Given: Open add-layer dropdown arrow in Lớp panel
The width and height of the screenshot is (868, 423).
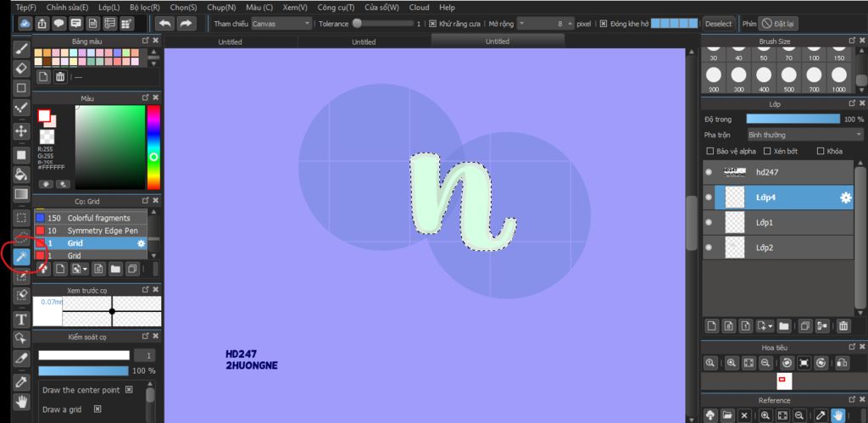Looking at the screenshot, I should click(771, 326).
